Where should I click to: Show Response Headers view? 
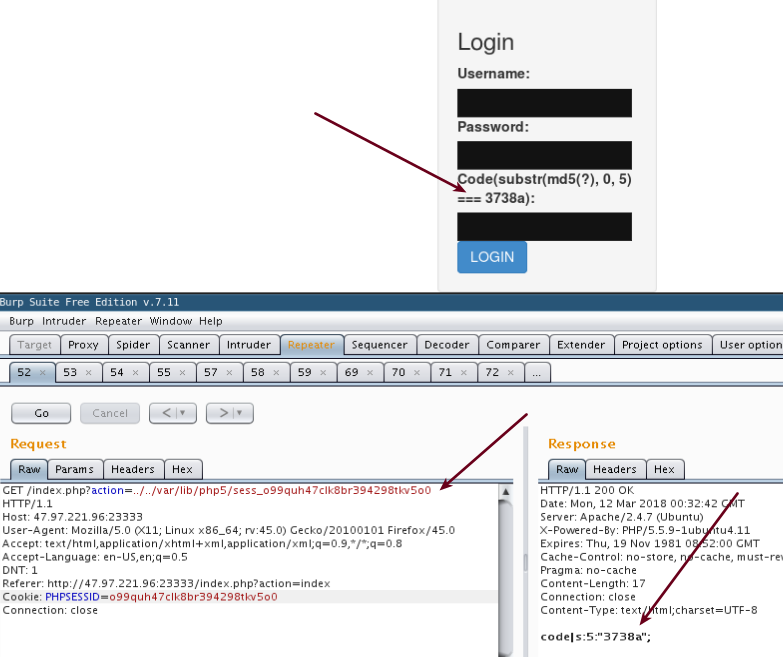click(615, 469)
